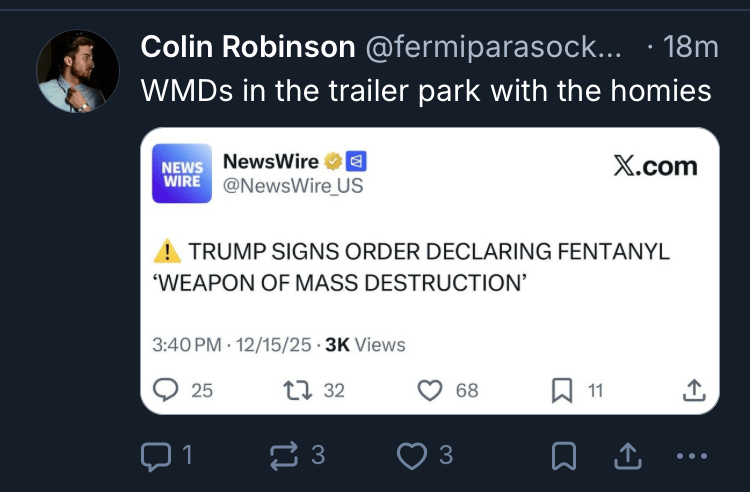Bookmark Colin Robinson's post

click(x=564, y=456)
